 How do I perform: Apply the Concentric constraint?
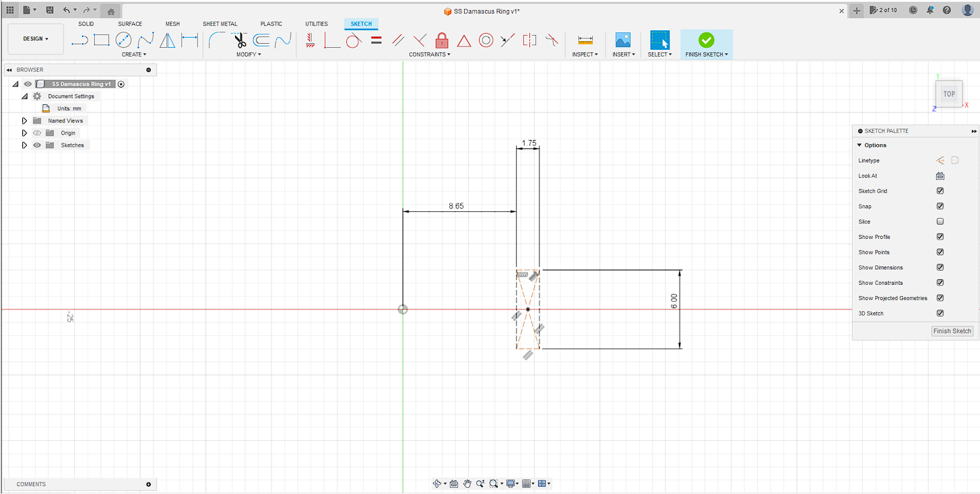[486, 40]
